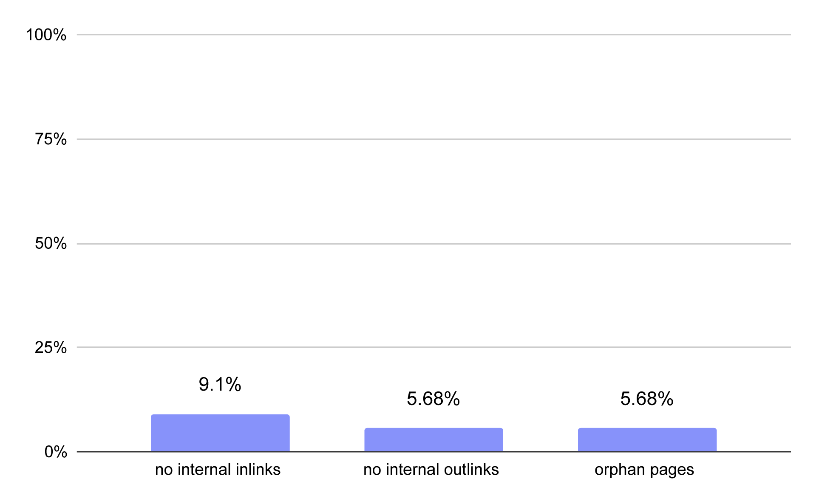Click the "orphan pages" bar
Viewport: 816px width, 504px height.
[647, 439]
